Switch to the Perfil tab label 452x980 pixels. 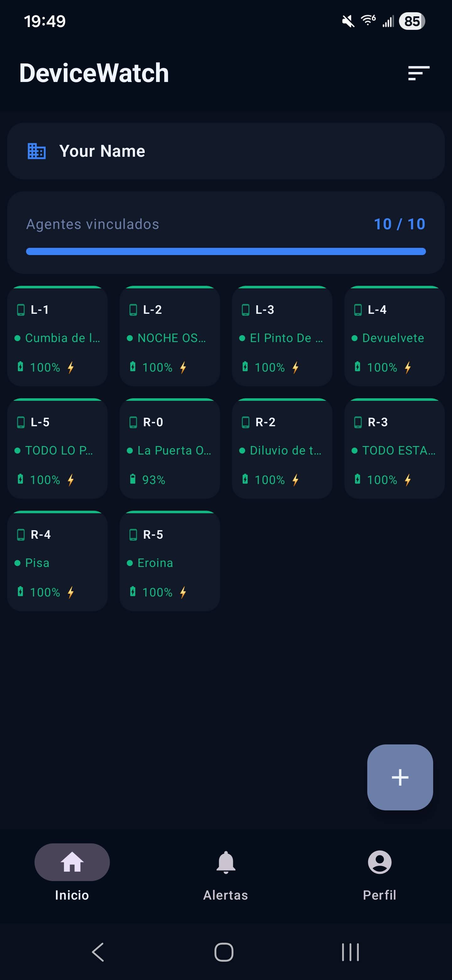(x=379, y=895)
